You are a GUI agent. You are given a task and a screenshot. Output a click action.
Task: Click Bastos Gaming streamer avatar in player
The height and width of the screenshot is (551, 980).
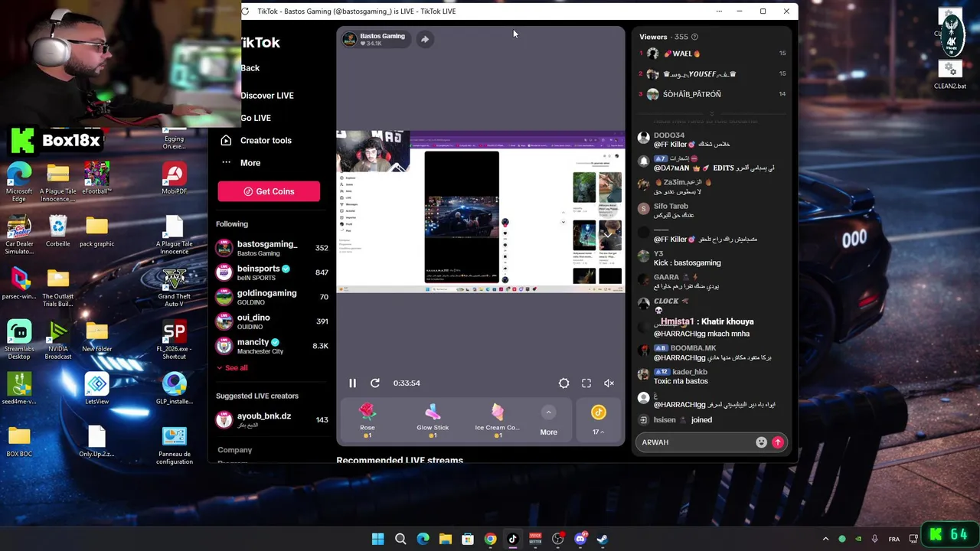pyautogui.click(x=350, y=39)
